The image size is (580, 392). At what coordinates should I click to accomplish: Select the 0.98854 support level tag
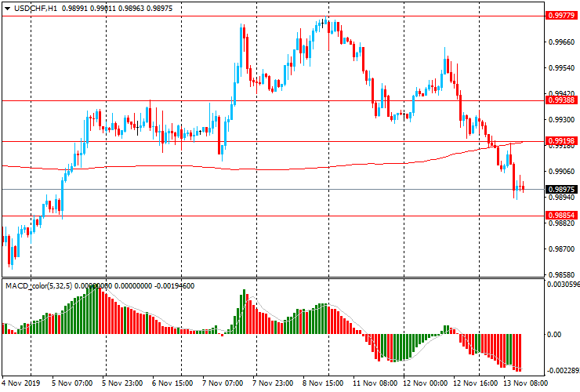562,215
